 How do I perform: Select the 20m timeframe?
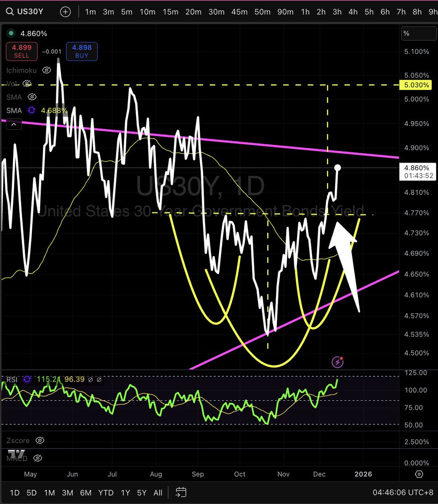tap(193, 12)
